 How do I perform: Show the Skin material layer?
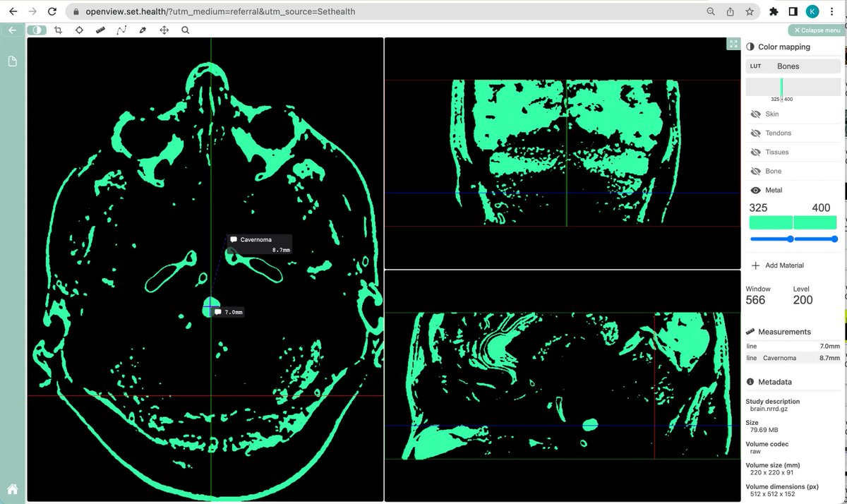click(754, 114)
